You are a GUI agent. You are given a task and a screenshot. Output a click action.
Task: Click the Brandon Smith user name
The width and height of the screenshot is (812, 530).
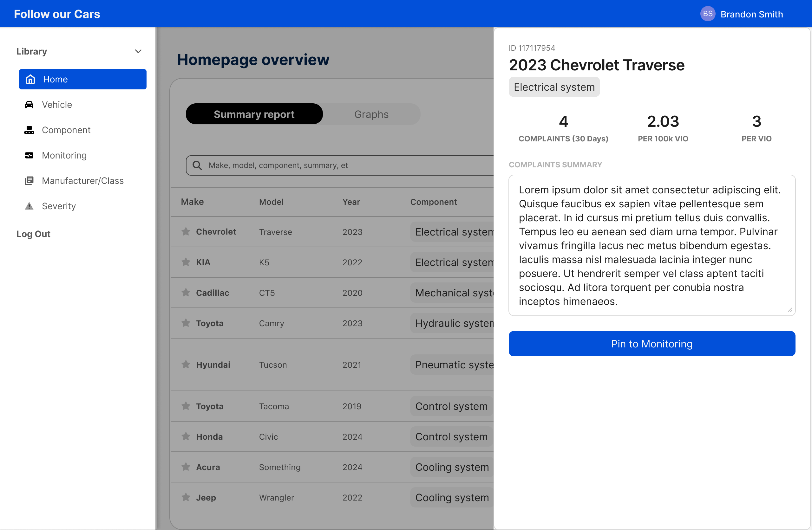(752, 14)
